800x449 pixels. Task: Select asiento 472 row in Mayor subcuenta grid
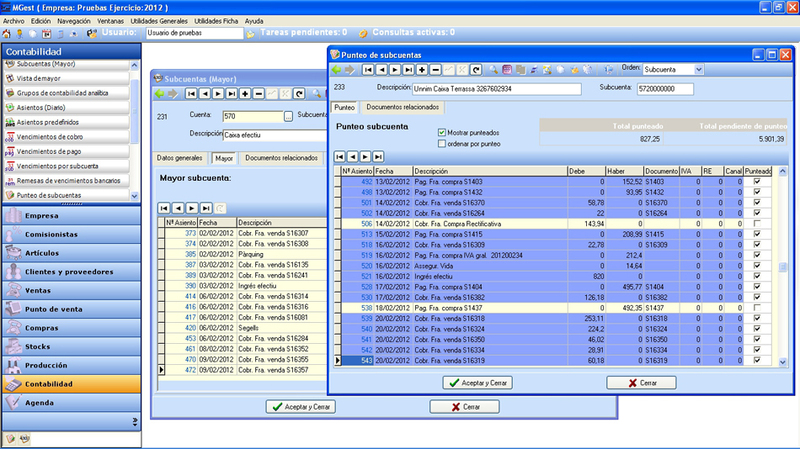point(242,370)
